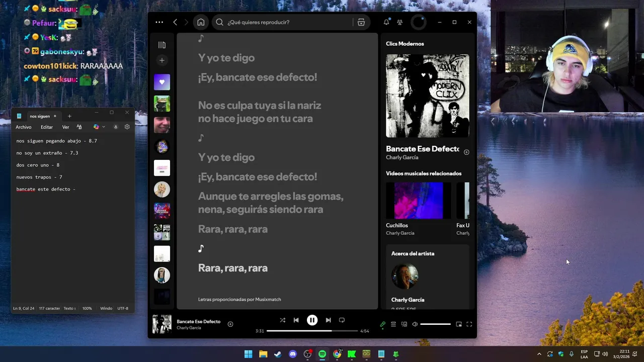Image resolution: width=644 pixels, height=362 pixels.
Task: Expand Your Library sidebar icon
Action: click(162, 45)
